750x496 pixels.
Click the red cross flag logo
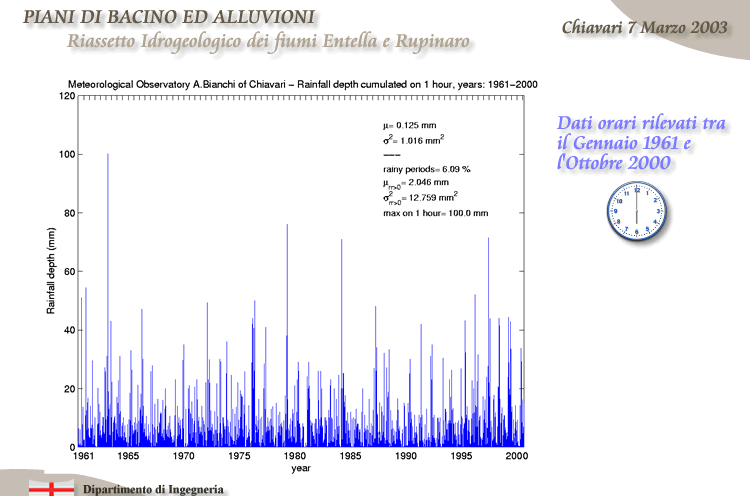[51, 488]
